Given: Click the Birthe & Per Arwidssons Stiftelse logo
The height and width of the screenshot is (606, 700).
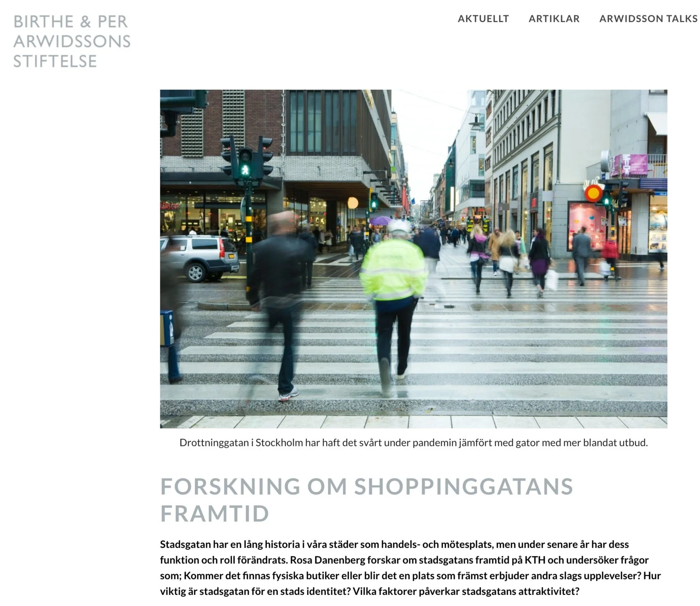Looking at the screenshot, I should click(x=72, y=41).
